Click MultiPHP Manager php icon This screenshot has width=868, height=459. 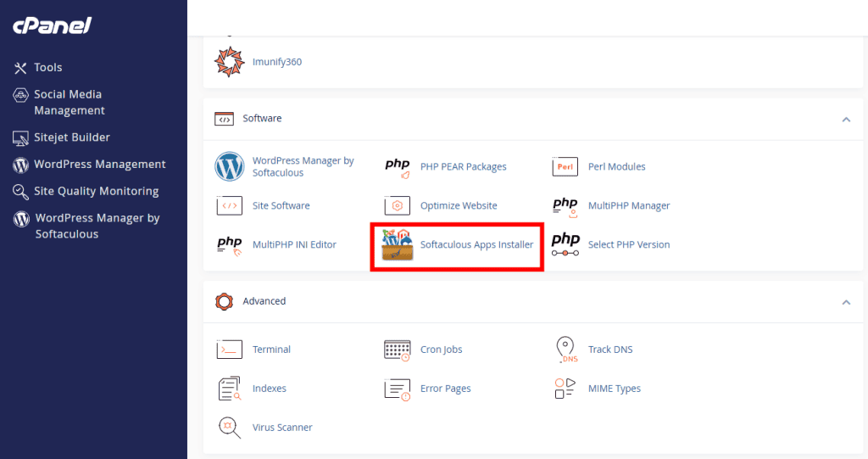[565, 207]
